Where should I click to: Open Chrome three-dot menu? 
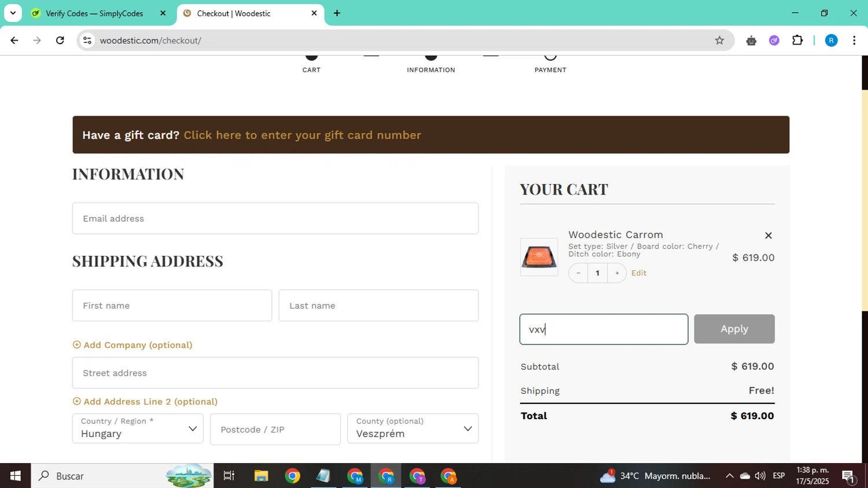coord(854,41)
